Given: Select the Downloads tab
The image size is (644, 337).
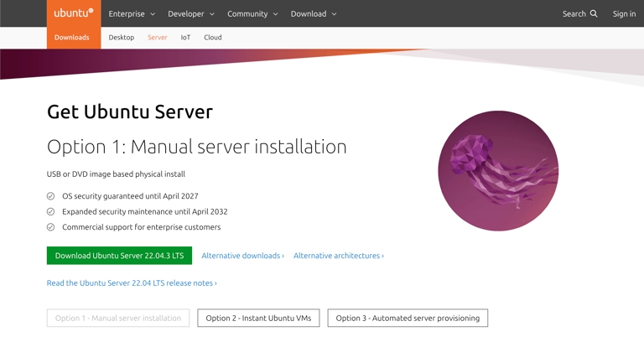Looking at the screenshot, I should point(72,38).
